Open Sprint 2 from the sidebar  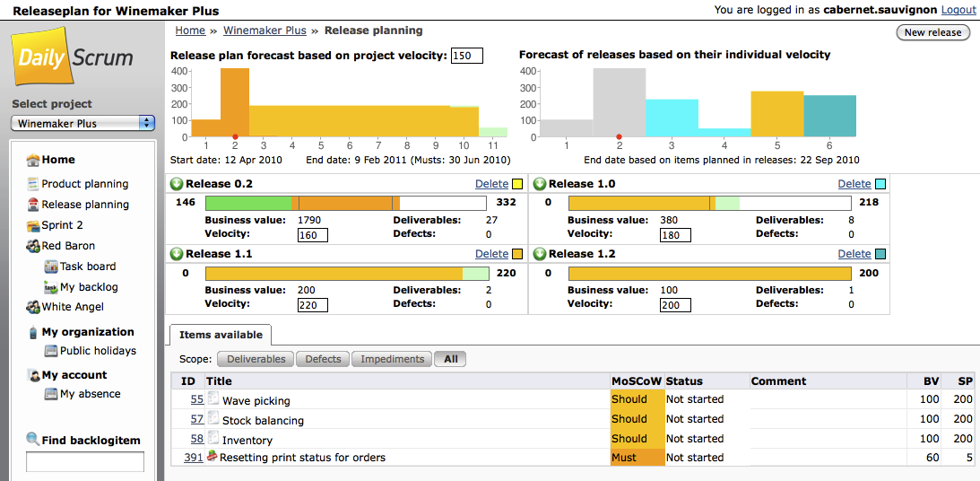[x=62, y=225]
